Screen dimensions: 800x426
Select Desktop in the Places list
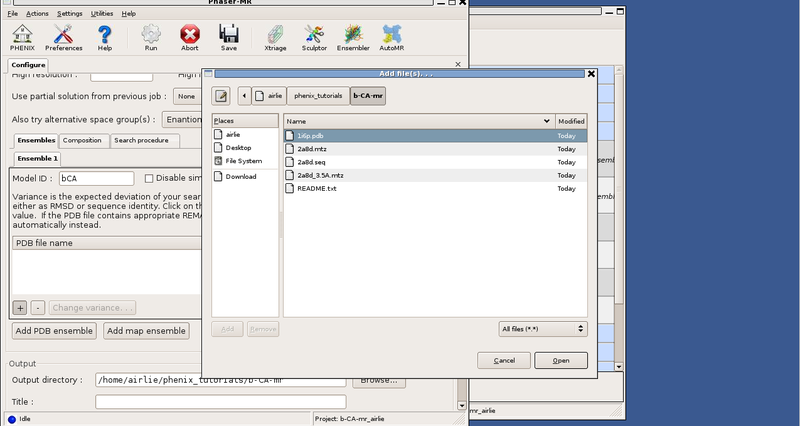(x=238, y=147)
